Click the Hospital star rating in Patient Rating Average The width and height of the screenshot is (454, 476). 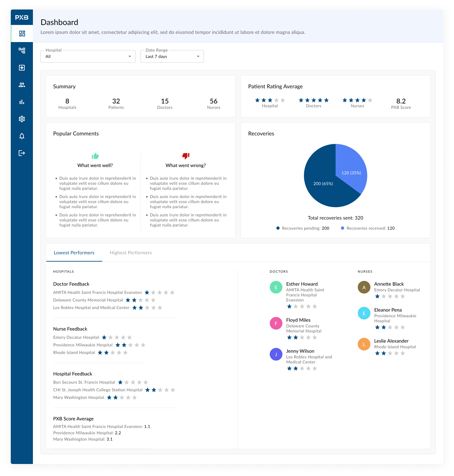270,100
